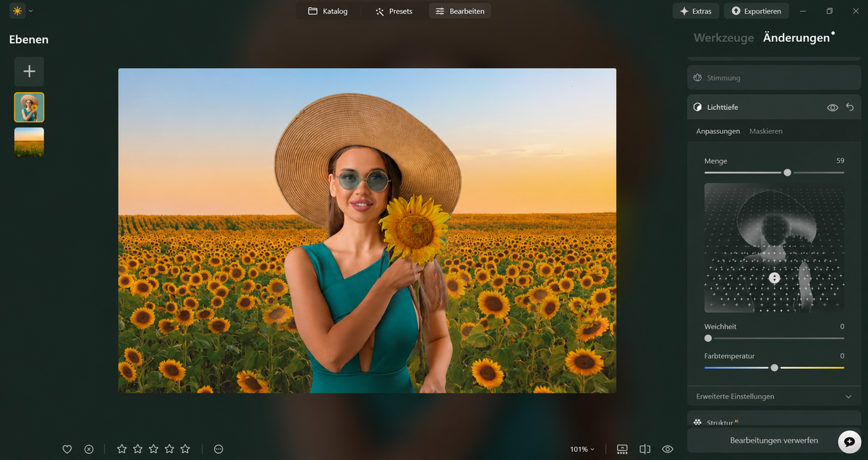Viewport: 868px width, 460px height.
Task: Open the Katalog tab
Action: coord(328,11)
